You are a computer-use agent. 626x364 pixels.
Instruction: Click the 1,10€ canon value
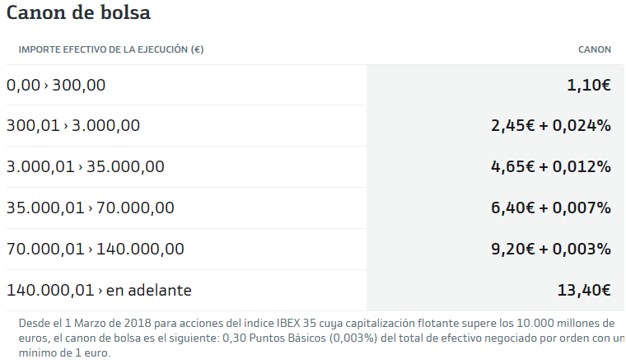(589, 85)
